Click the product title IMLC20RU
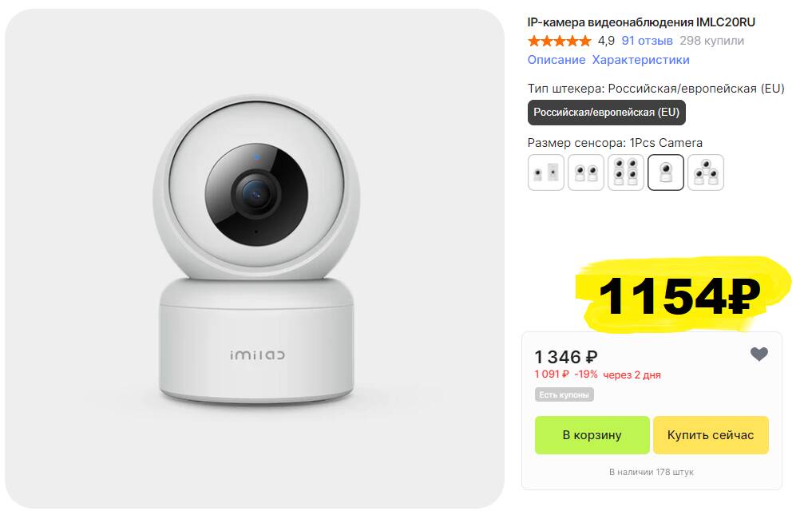This screenshot has height=519, width=812. tap(641, 22)
